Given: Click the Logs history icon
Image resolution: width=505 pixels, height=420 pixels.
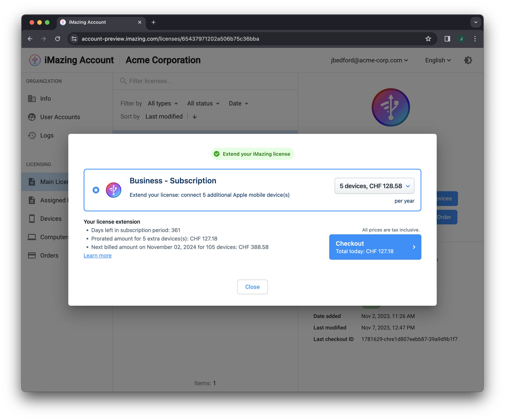Looking at the screenshot, I should [32, 135].
